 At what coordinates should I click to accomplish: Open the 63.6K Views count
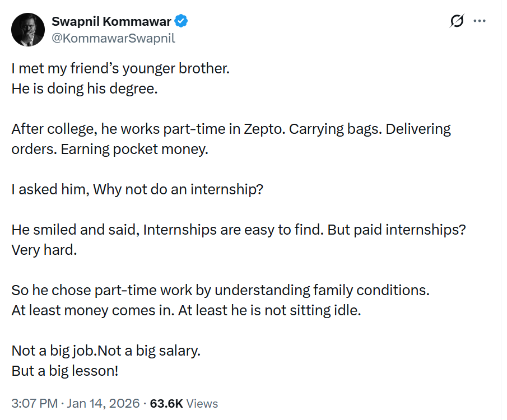point(185,403)
